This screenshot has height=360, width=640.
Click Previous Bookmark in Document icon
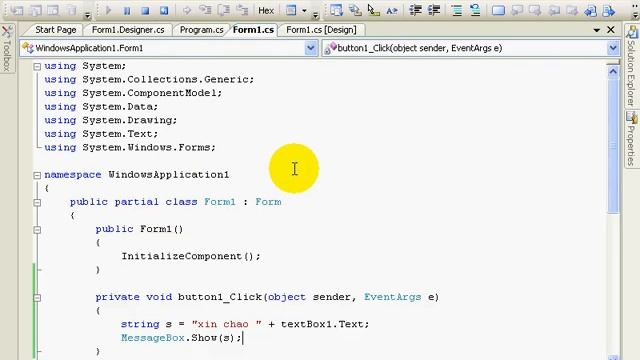click(591, 11)
